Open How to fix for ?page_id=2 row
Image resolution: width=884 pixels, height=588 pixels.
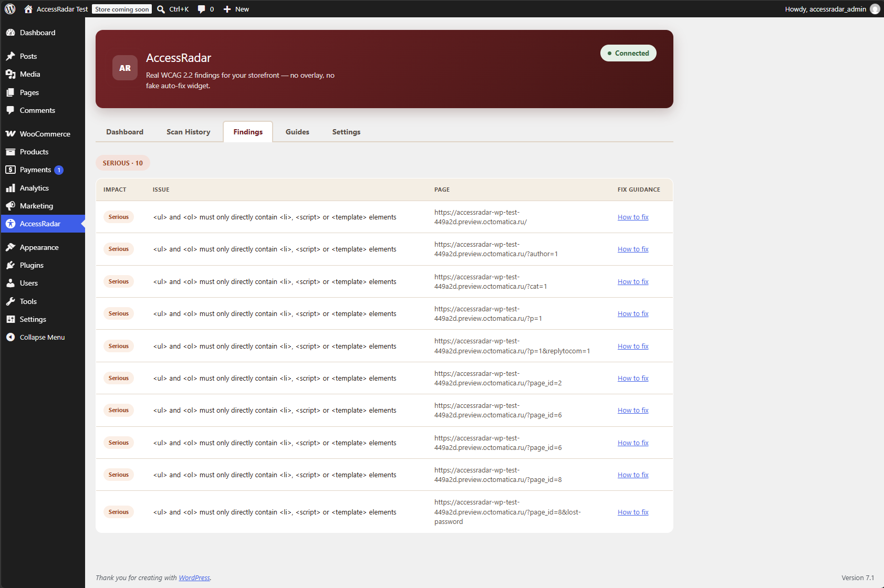click(633, 378)
